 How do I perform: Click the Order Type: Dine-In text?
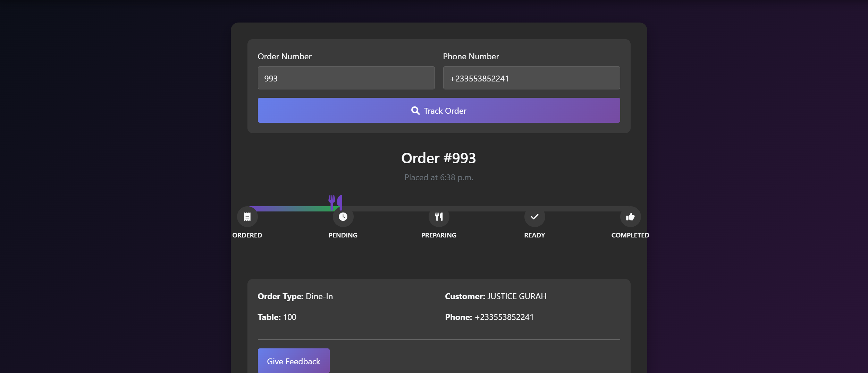[x=295, y=296]
